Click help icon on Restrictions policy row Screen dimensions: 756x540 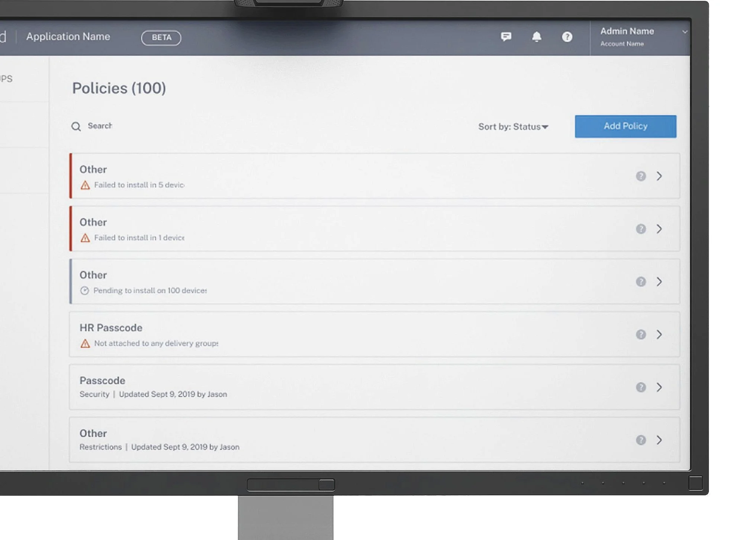pyautogui.click(x=640, y=440)
